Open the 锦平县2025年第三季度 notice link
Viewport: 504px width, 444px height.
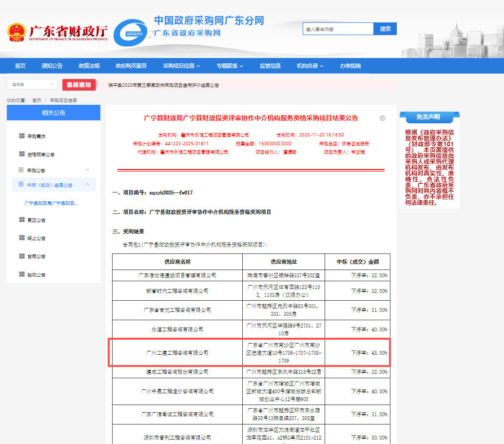coord(163,85)
